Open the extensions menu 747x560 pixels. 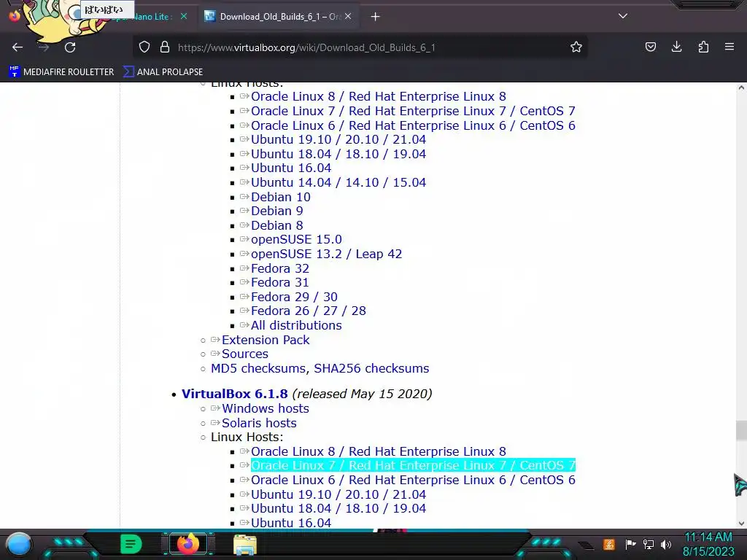(x=703, y=47)
